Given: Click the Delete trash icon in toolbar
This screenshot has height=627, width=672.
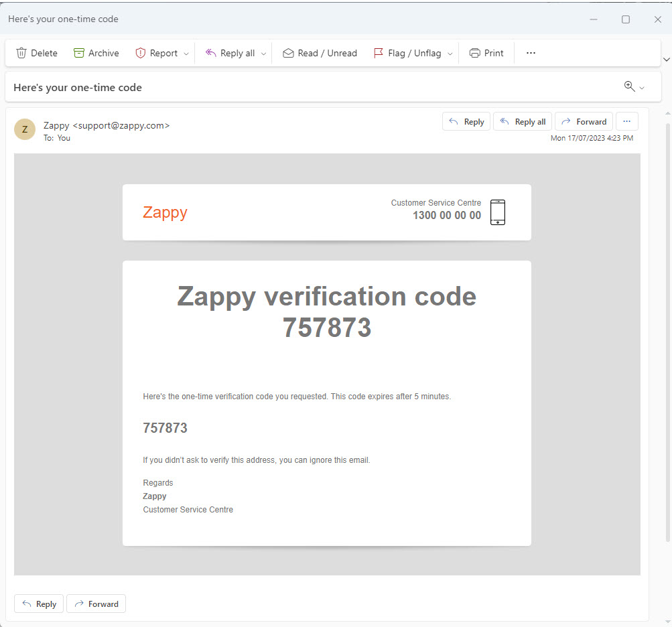Looking at the screenshot, I should point(21,54).
